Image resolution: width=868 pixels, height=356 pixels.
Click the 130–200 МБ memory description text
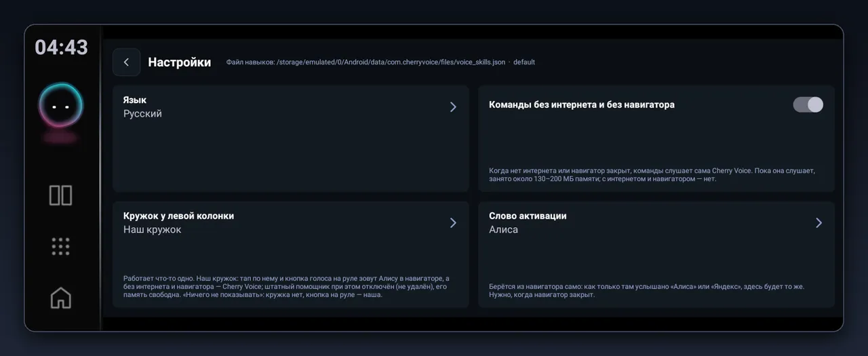[652, 175]
